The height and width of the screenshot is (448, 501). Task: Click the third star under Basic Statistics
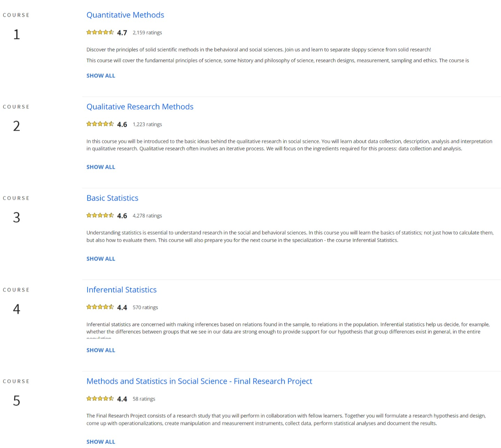100,215
